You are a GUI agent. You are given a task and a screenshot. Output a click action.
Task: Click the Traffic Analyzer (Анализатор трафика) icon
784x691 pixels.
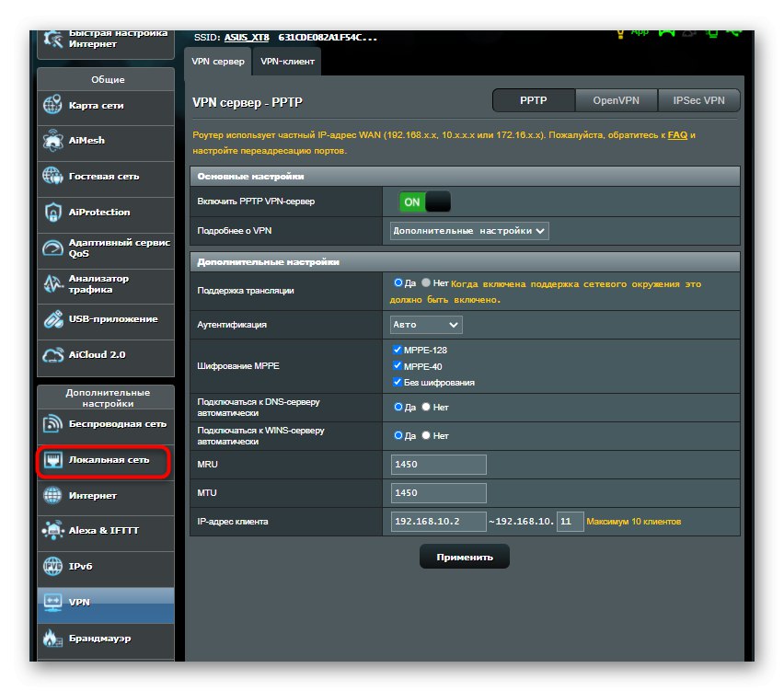click(52, 283)
